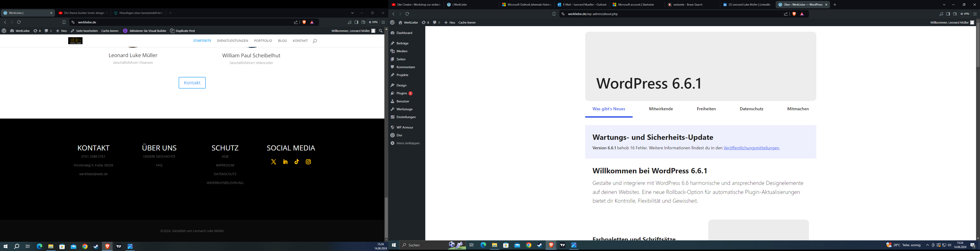Open the Veröffentlichungsmitteilungen link

coord(751,148)
